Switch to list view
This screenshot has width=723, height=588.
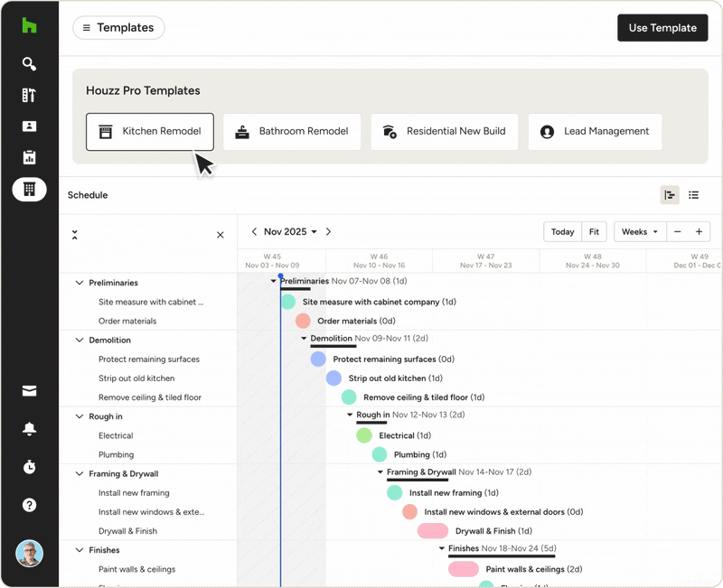[694, 195]
